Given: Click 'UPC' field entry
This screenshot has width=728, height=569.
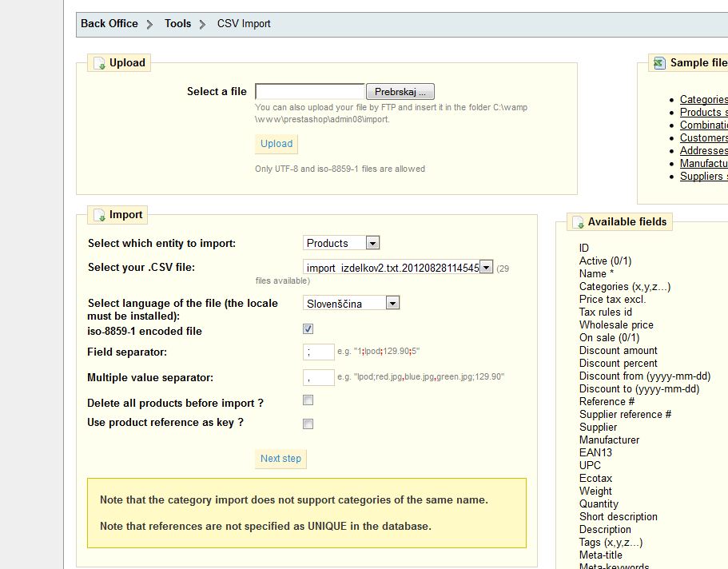Looking at the screenshot, I should (x=590, y=465).
